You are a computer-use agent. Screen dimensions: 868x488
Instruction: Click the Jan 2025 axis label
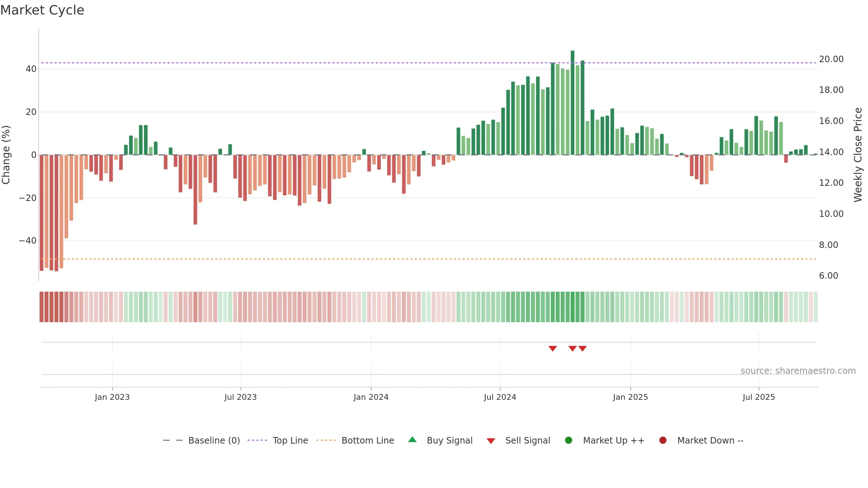[630, 397]
